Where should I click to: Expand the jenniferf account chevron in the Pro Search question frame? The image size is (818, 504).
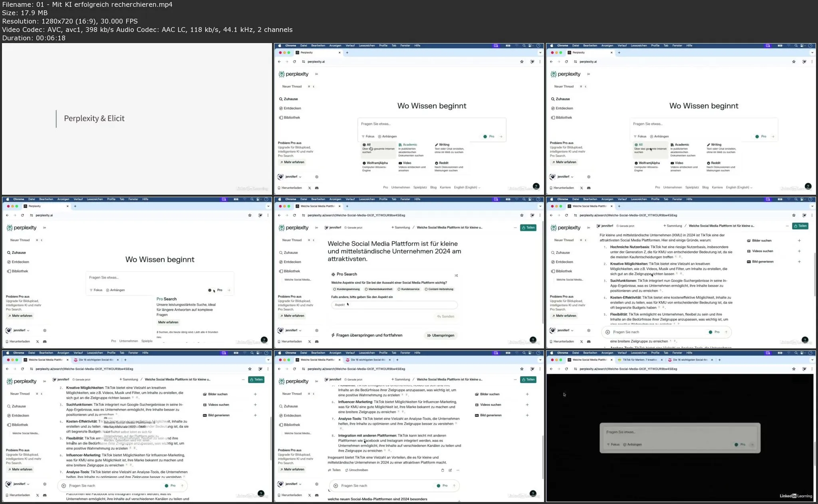click(x=300, y=331)
